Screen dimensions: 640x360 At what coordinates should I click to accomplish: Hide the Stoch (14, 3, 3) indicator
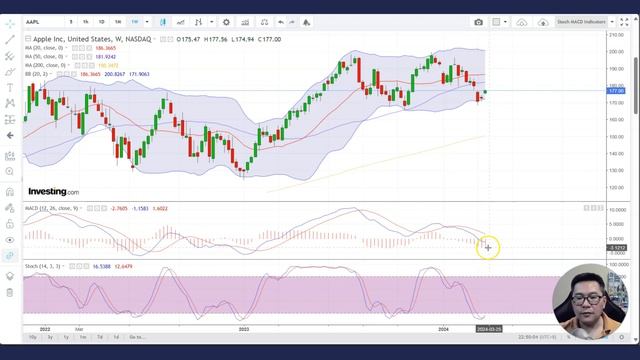point(72,267)
